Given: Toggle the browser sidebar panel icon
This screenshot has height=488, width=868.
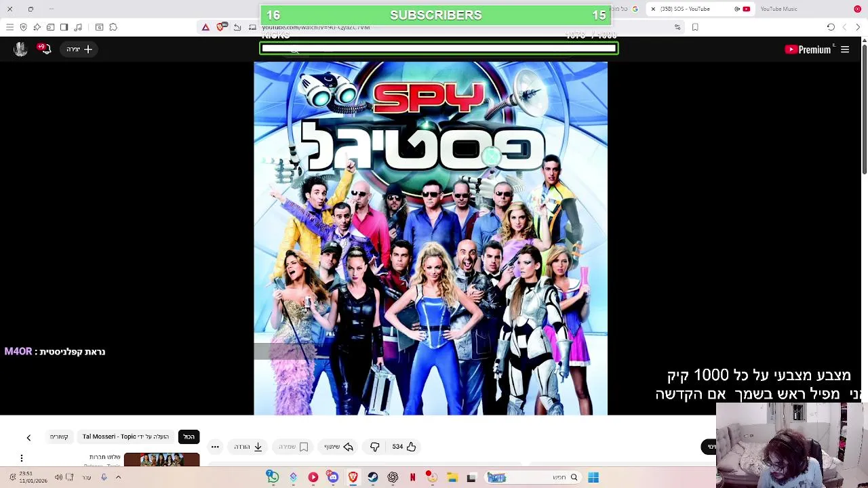Looking at the screenshot, I should coord(64,27).
